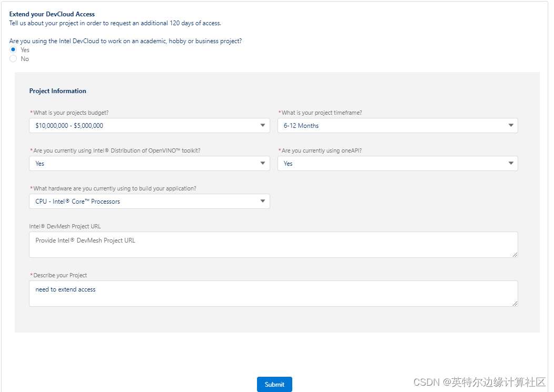The width and height of the screenshot is (554, 392).
Task: Click the OpenVINO toolkit dropdown arrow
Action: pyautogui.click(x=262, y=163)
